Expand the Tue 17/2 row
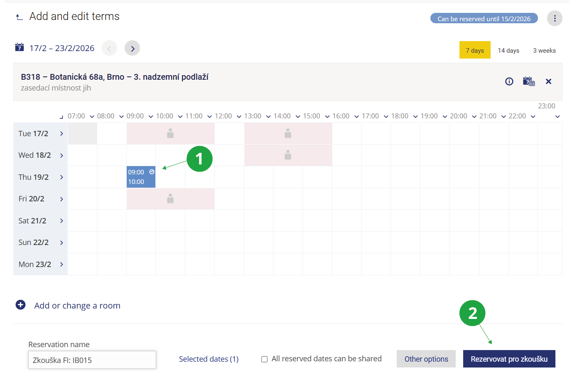The height and width of the screenshot is (392, 582). [x=61, y=134]
